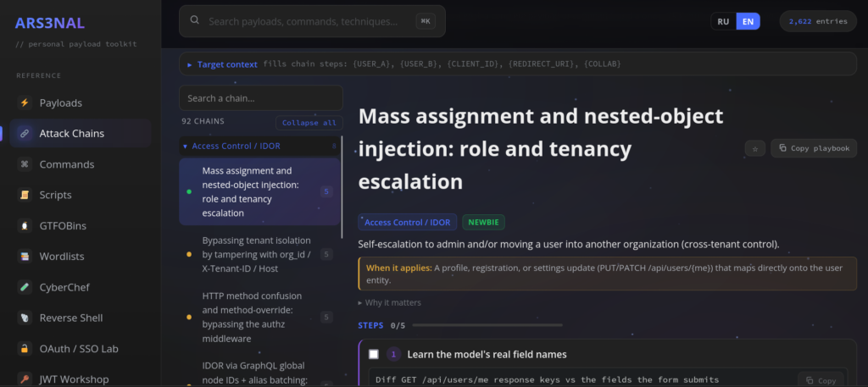The width and height of the screenshot is (868, 387).
Task: Open OAuth / SSO Lab
Action: pos(81,349)
